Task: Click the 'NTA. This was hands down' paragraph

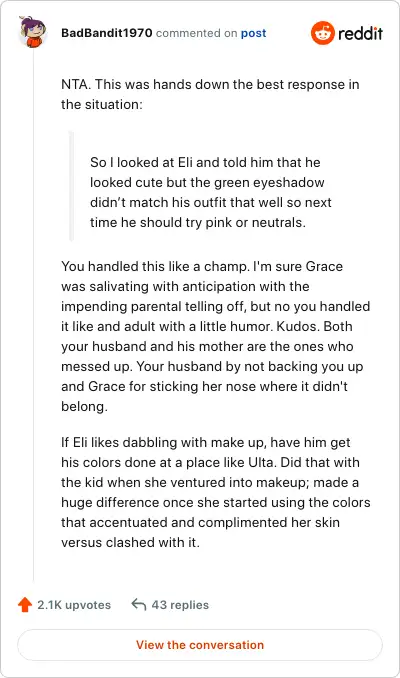Action: click(210, 94)
